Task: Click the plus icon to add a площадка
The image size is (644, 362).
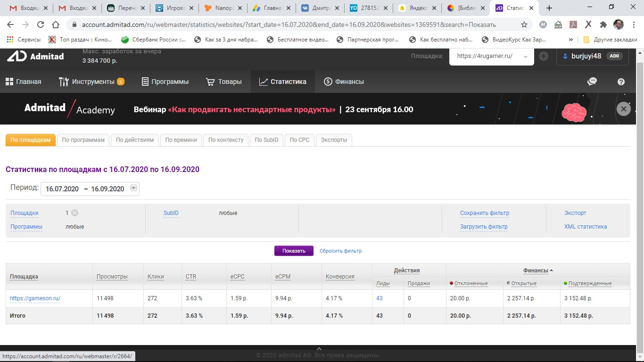Action: click(544, 56)
